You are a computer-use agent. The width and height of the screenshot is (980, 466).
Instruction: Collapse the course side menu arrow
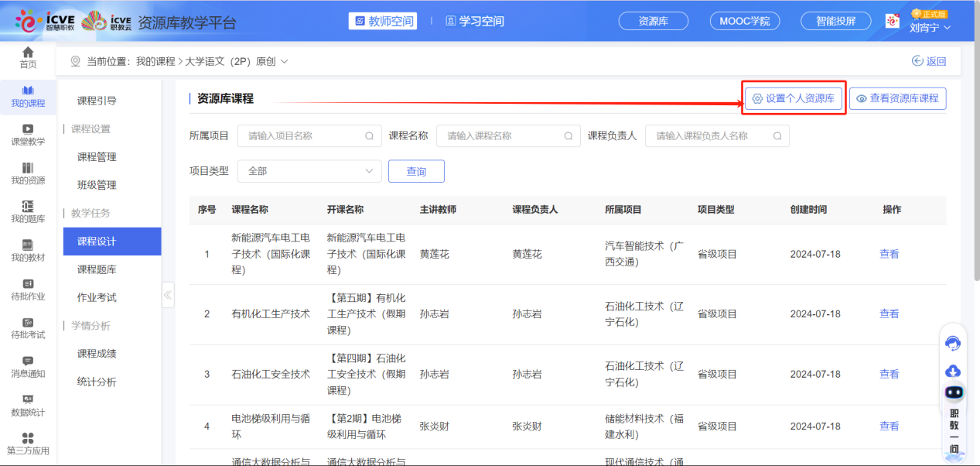[x=168, y=295]
